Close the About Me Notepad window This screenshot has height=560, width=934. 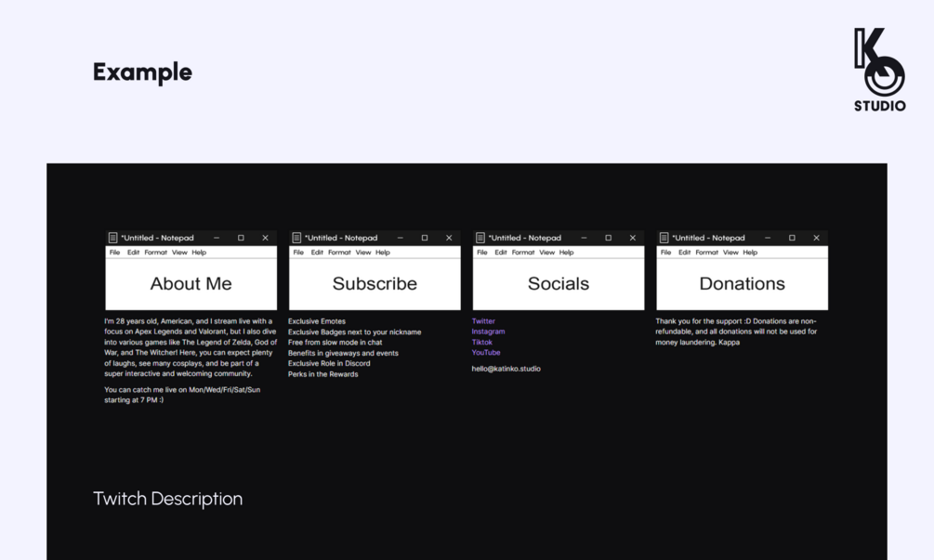click(265, 238)
